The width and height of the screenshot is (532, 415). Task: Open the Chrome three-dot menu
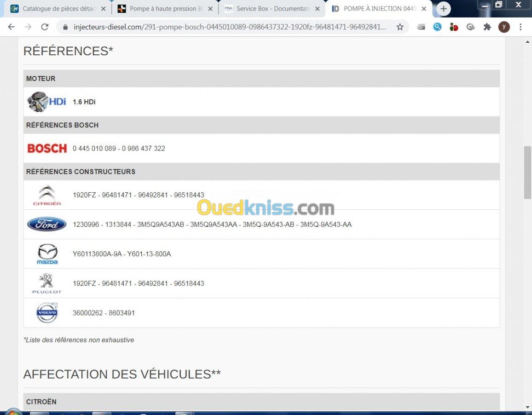(x=520, y=27)
